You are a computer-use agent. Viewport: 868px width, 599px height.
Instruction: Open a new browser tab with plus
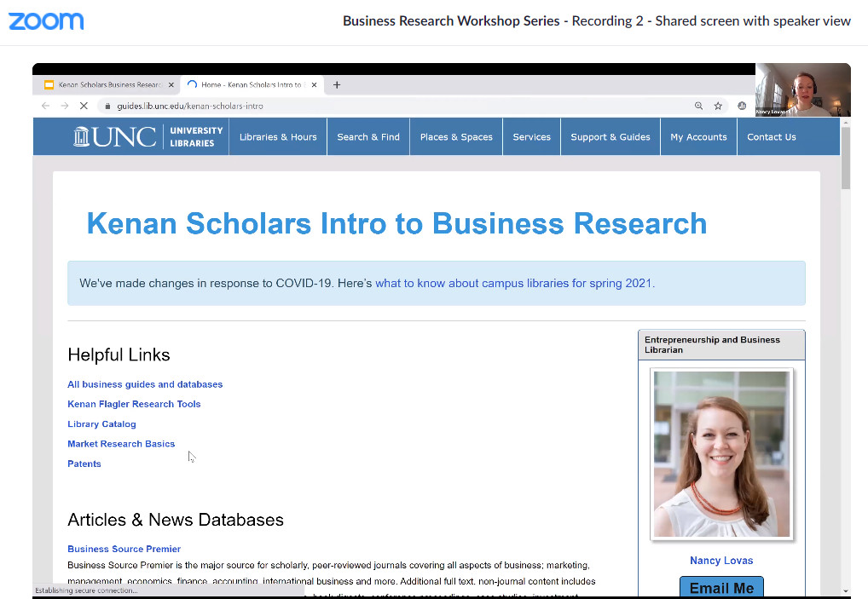337,84
